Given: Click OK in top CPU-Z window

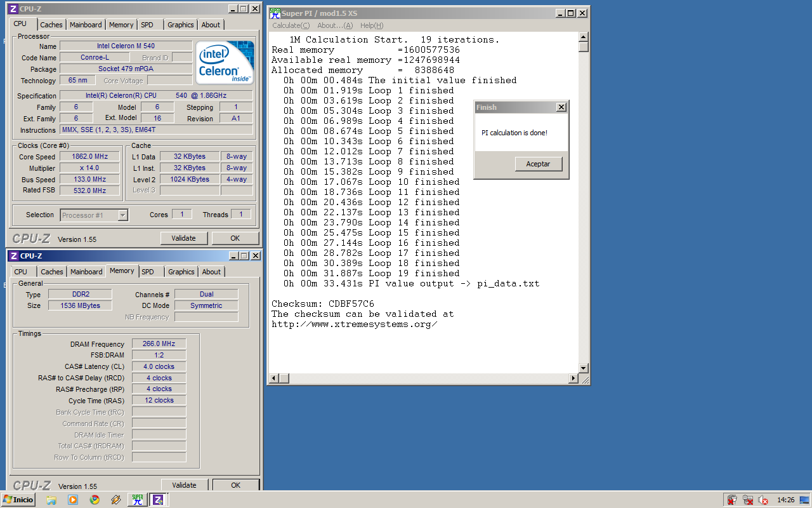Looking at the screenshot, I should click(x=235, y=238).
